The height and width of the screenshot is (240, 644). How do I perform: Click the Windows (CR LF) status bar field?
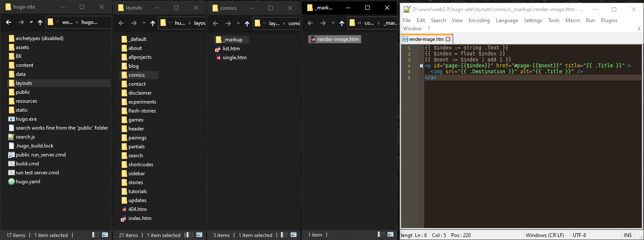[545, 235]
